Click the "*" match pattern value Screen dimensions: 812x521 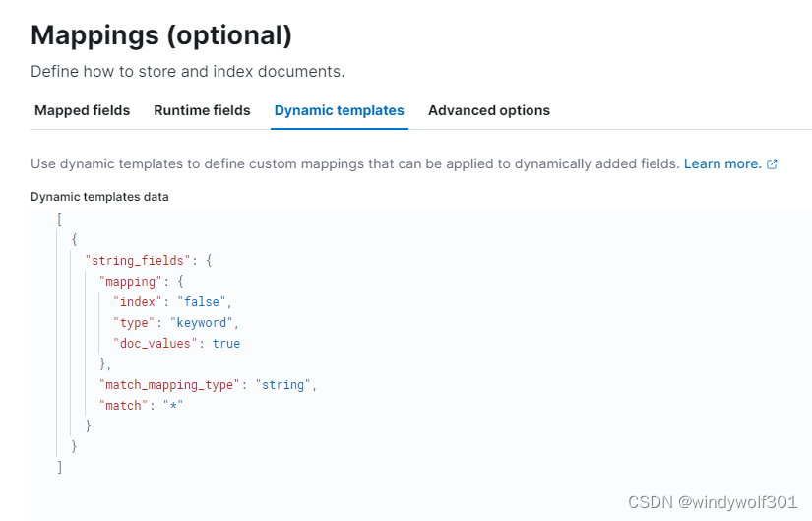click(173, 406)
